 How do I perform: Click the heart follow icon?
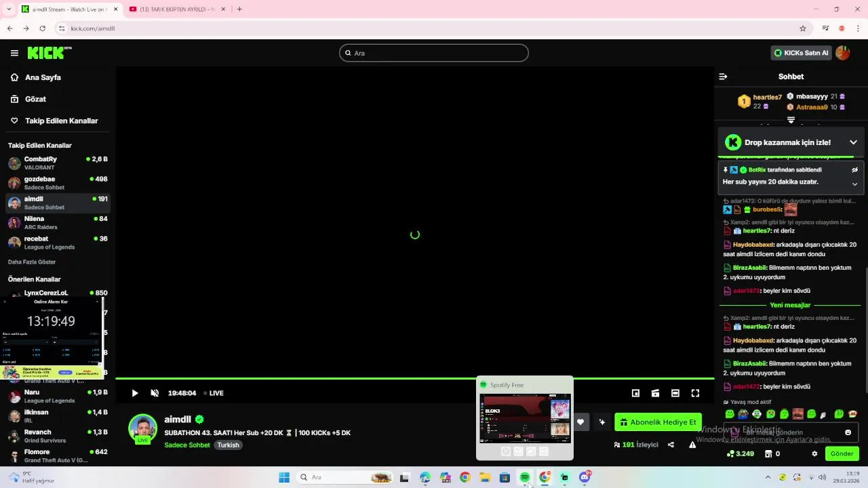[x=580, y=422]
